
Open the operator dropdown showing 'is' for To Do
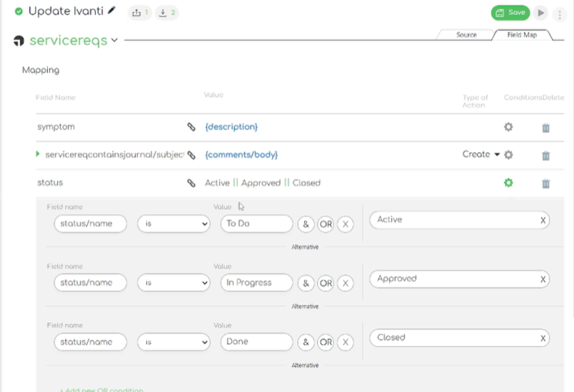pos(174,224)
